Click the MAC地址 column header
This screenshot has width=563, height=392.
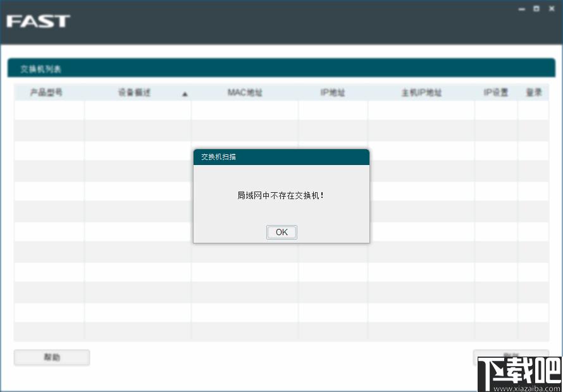[x=245, y=93]
